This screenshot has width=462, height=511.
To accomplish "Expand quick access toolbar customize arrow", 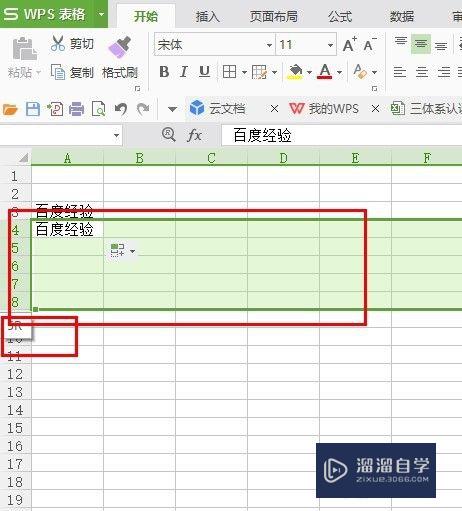I will [172, 109].
